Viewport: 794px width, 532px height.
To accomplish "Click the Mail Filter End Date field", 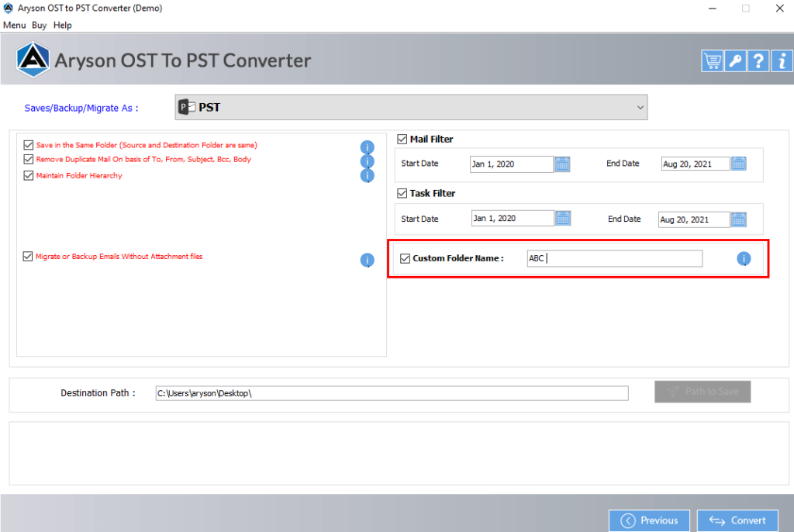I will [x=696, y=164].
